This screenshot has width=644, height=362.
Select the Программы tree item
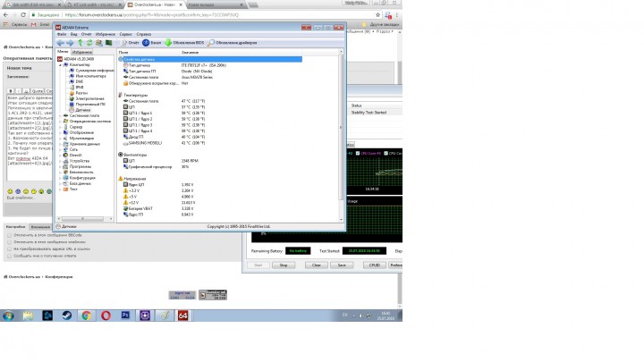(x=77, y=166)
